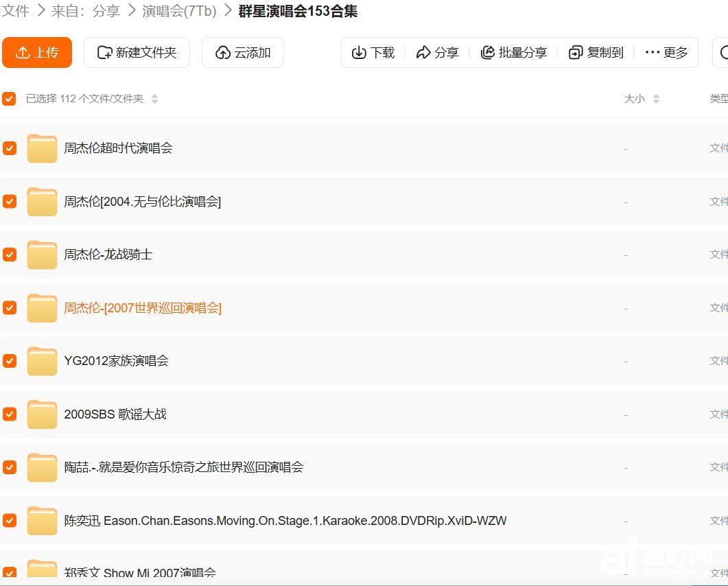Open folder name YG2012家族演唱会
This screenshot has height=586, width=728.
pyautogui.click(x=116, y=361)
